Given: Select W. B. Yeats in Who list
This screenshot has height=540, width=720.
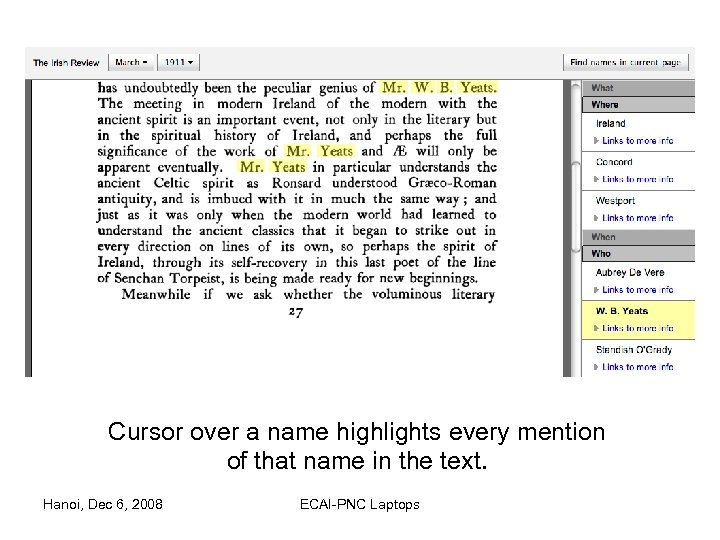Looking at the screenshot, I should (x=622, y=311).
